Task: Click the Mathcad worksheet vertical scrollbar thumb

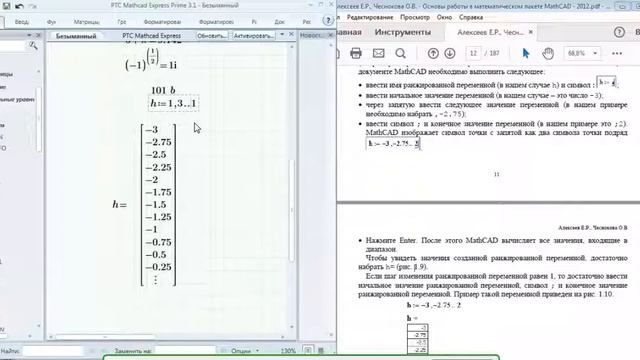Action: [x=291, y=210]
